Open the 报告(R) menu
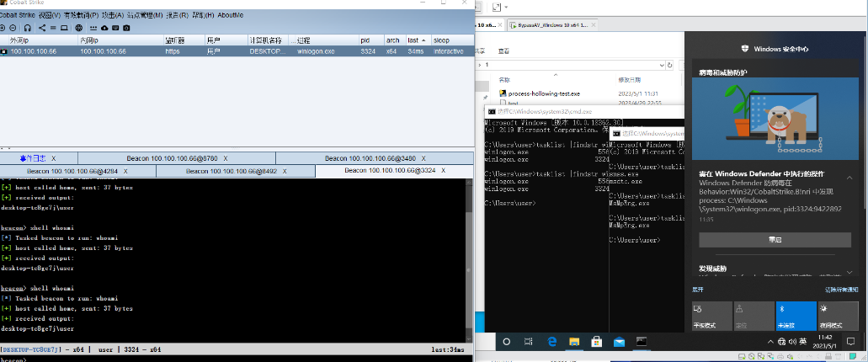 point(177,15)
